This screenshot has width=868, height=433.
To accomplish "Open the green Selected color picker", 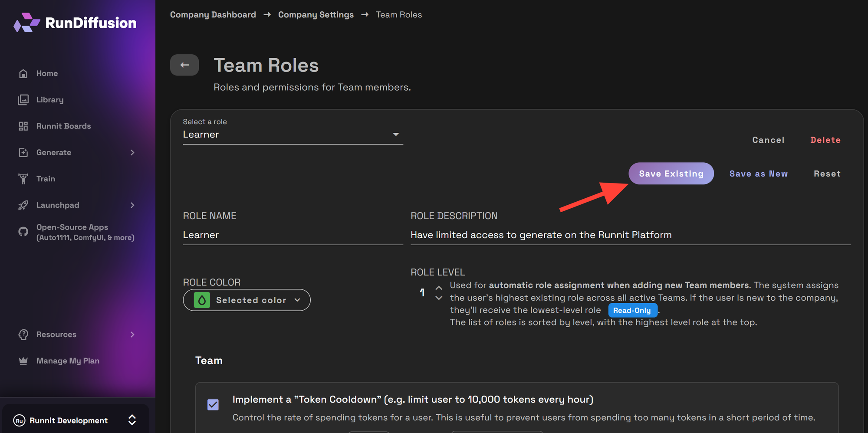I will pos(247,300).
